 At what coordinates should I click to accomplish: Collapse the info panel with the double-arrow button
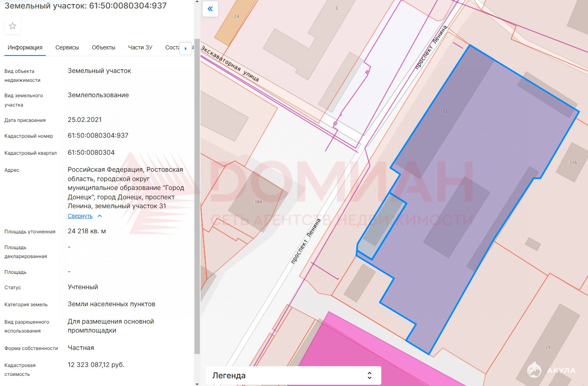(x=210, y=9)
